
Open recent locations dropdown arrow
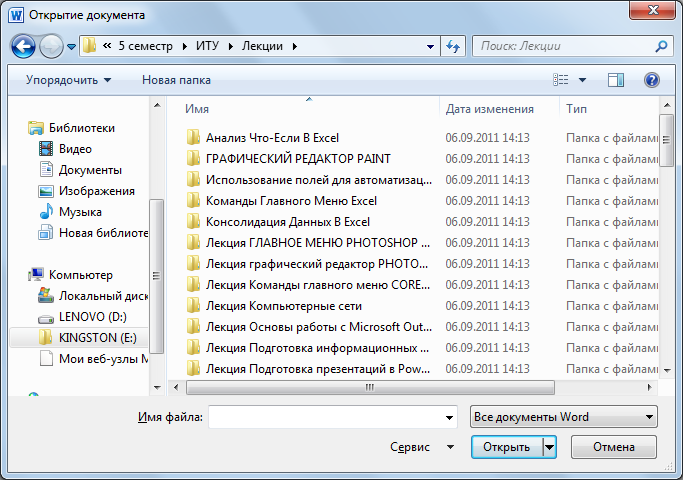pos(72,46)
